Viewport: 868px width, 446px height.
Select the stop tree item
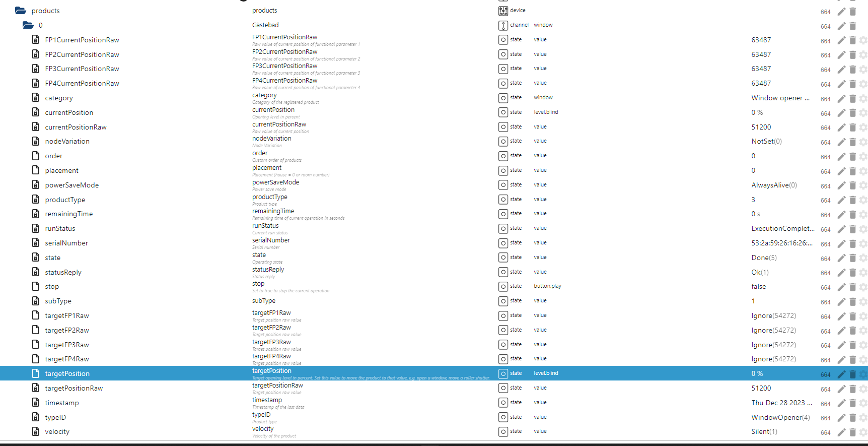pos(52,286)
